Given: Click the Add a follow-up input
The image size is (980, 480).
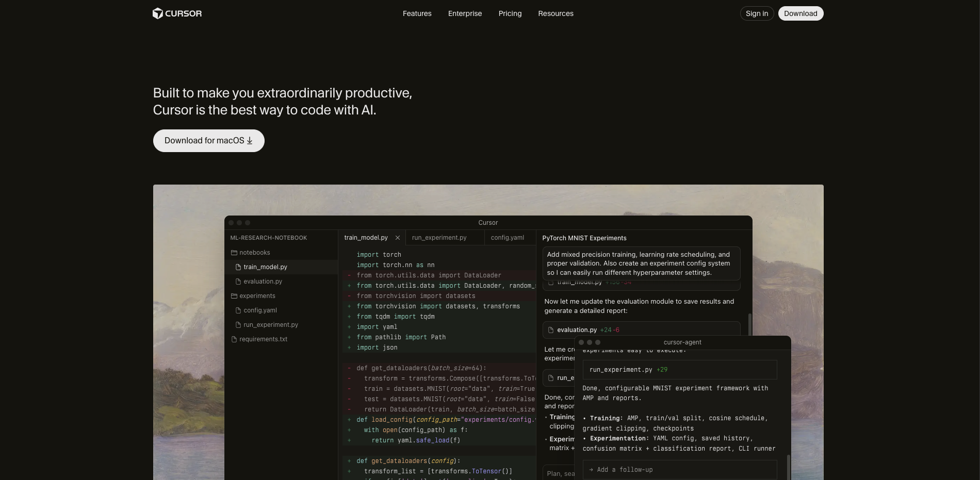Looking at the screenshot, I should point(680,470).
